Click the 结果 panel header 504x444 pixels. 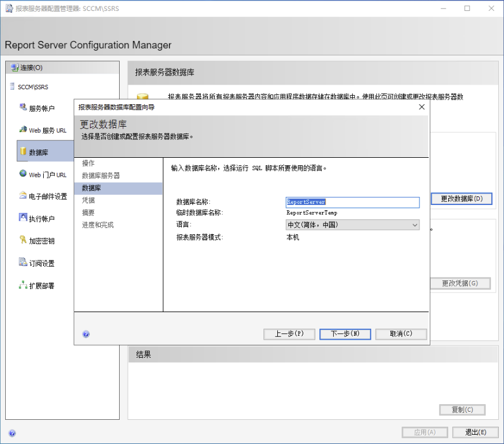coord(313,355)
